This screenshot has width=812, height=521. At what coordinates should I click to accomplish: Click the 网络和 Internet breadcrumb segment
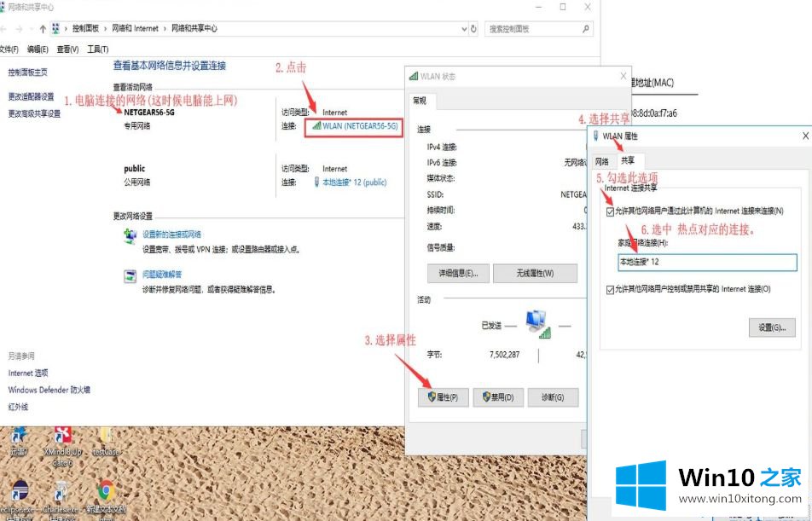coord(135,28)
